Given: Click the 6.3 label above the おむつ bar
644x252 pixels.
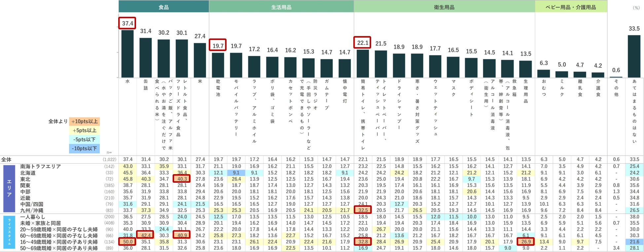Looking at the screenshot, I should [x=544, y=63].
